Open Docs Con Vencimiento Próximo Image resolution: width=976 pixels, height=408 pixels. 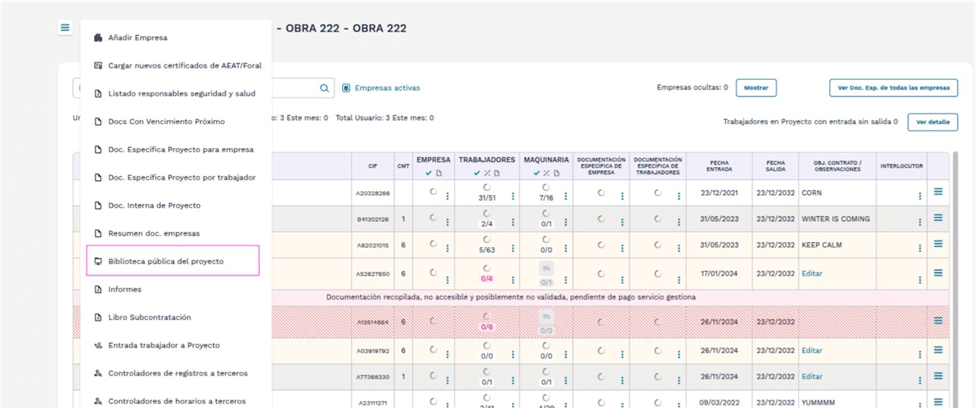166,122
